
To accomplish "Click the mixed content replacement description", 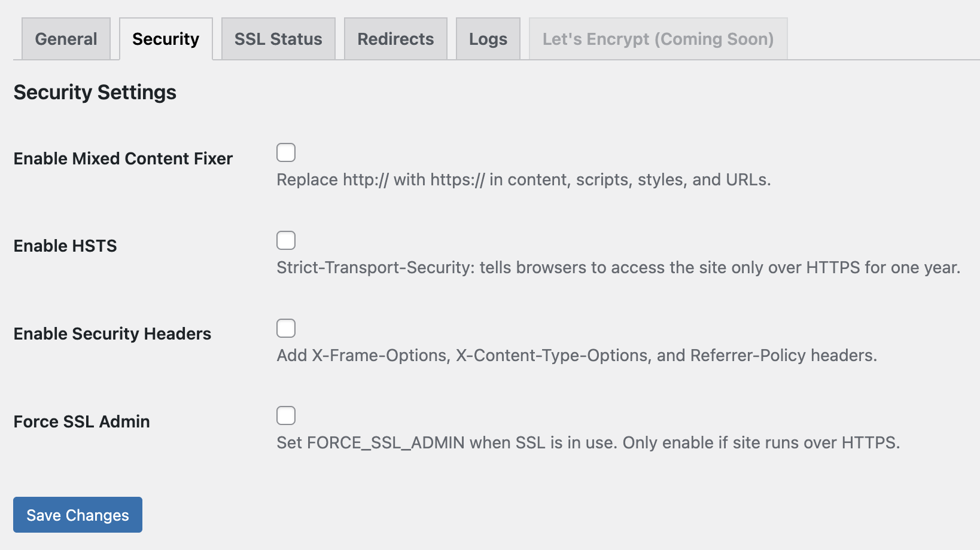I will (523, 179).
